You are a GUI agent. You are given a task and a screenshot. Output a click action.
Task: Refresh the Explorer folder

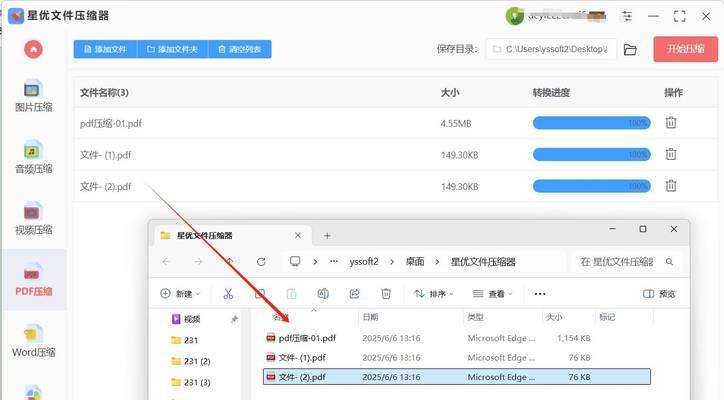coord(261,262)
